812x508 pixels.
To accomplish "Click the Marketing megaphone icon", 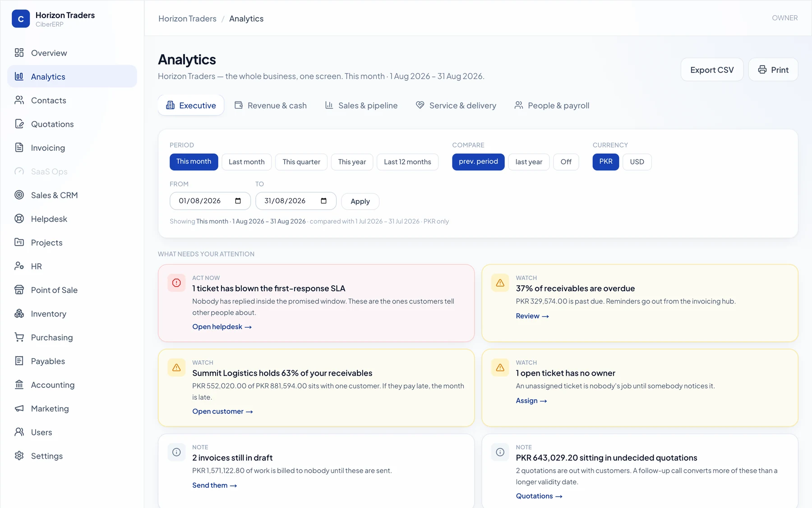I will tap(19, 408).
